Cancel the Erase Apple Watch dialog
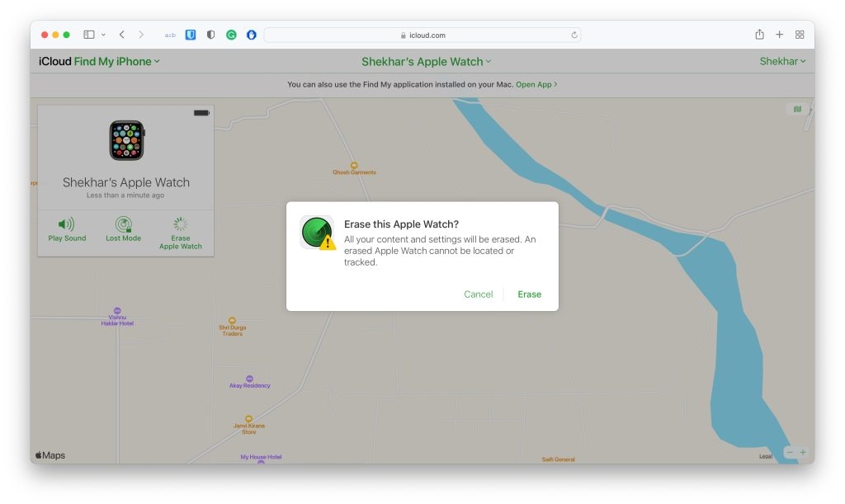Screen dimensions: 845x504 click(478, 294)
